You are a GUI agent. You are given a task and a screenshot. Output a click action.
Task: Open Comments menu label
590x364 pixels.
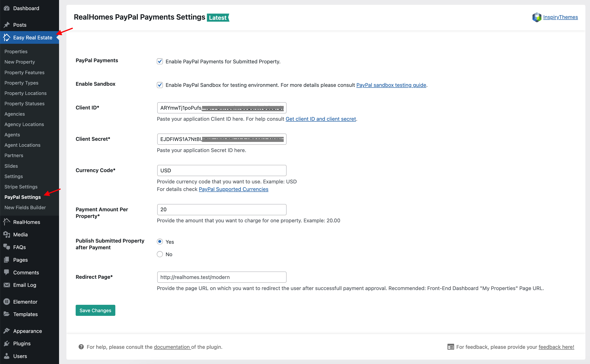(x=26, y=273)
